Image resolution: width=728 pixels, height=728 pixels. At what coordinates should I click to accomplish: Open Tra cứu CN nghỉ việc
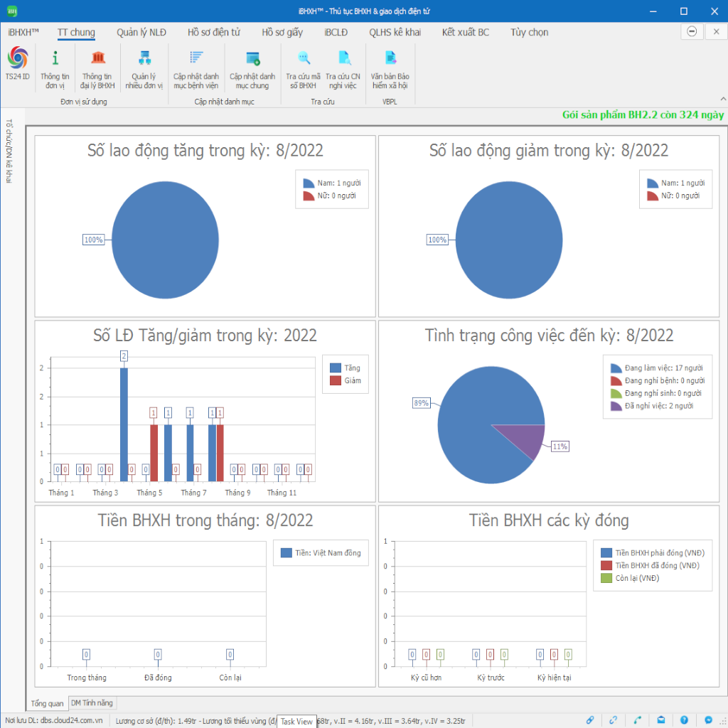[343, 68]
